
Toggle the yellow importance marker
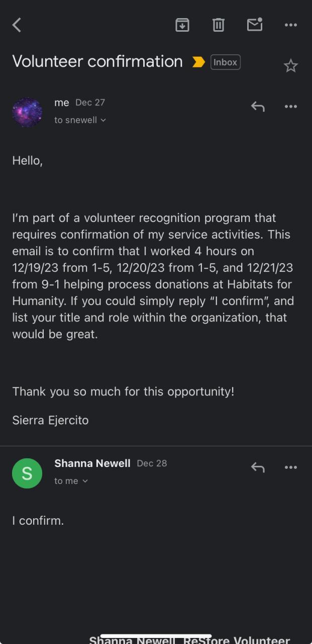coord(198,62)
